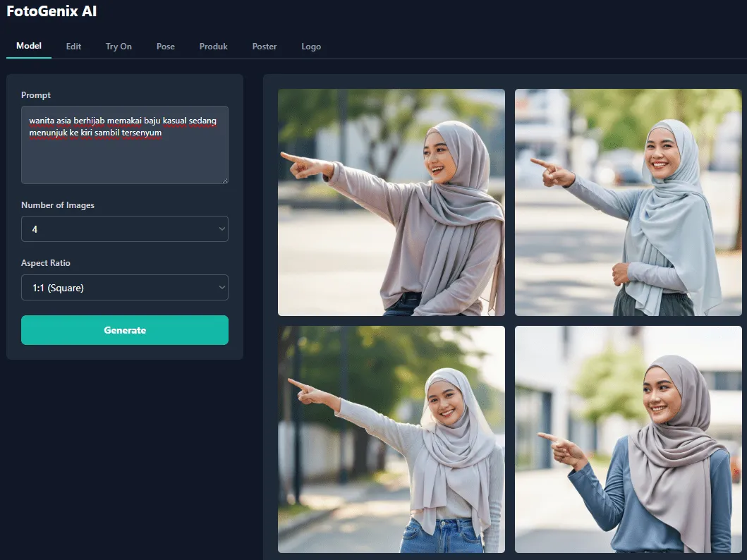This screenshot has height=560, width=747.
Task: Open the Poster tab
Action: pyautogui.click(x=264, y=46)
